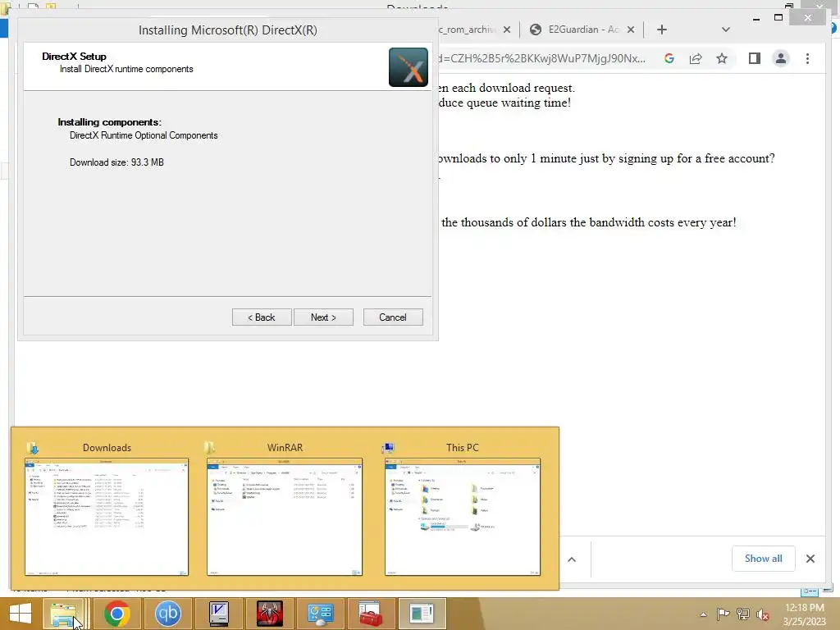Open Chrome tab search dropdown
This screenshot has width=840, height=630.
(x=726, y=30)
